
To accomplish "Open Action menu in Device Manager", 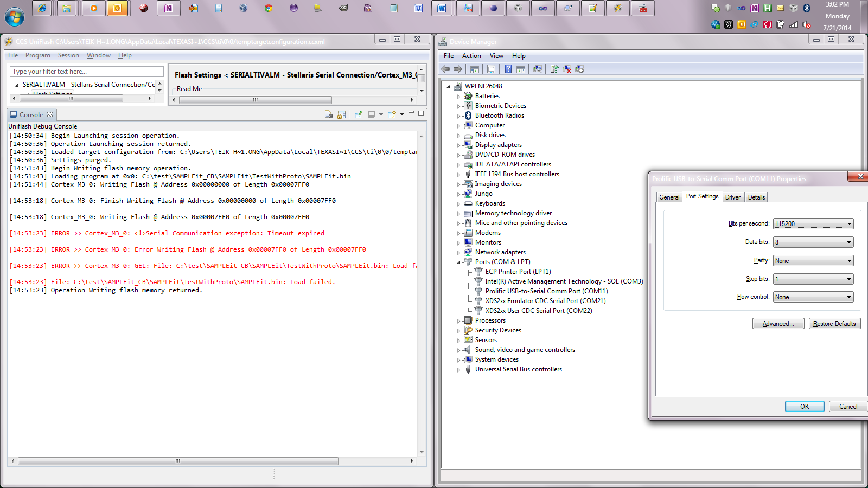I will [x=471, y=56].
